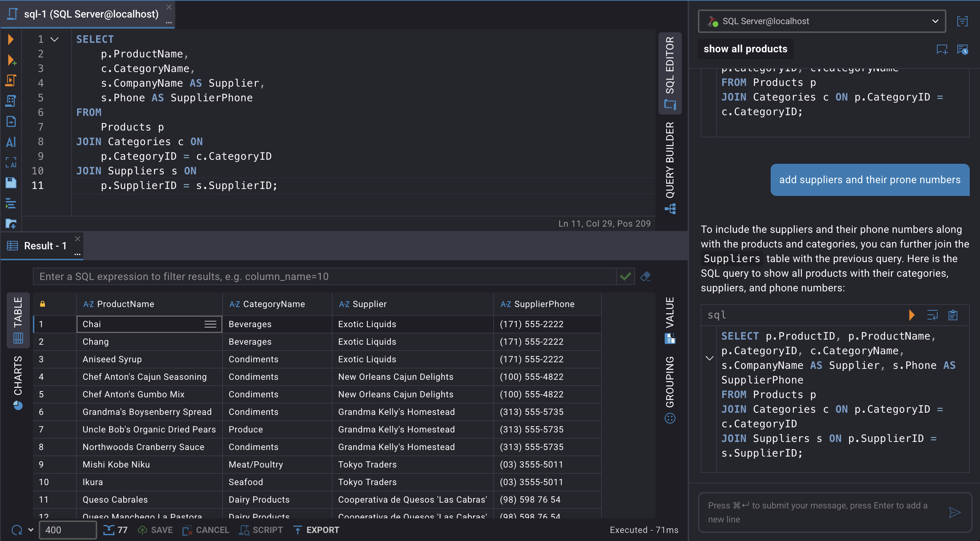Switch results view to CHARTS
980x541 pixels.
[x=18, y=382]
